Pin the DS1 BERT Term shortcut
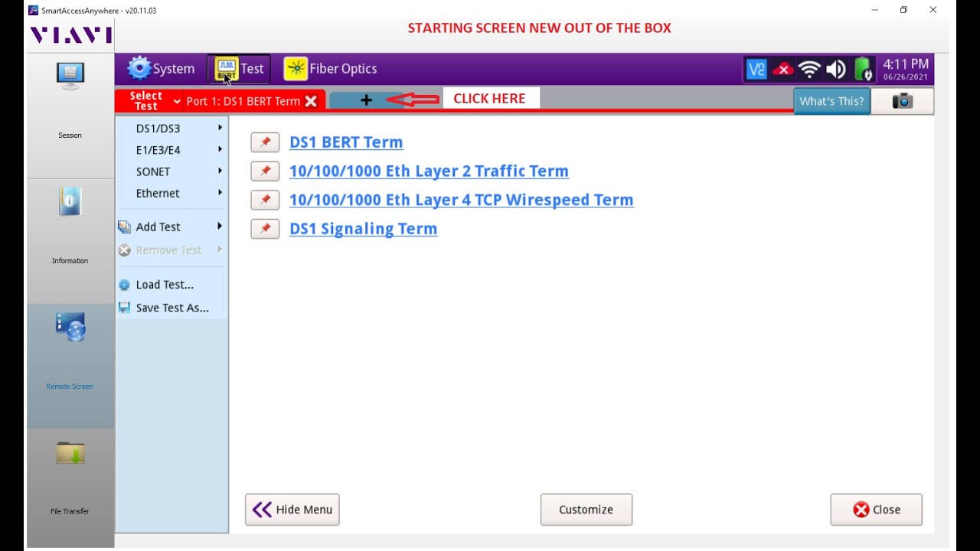The image size is (980, 551). (265, 142)
